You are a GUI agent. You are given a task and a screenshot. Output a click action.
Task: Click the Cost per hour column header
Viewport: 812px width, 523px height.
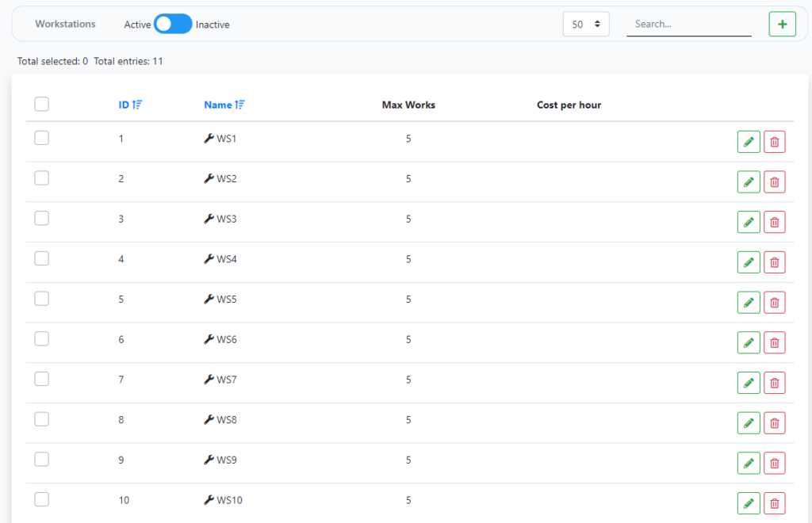[x=569, y=105]
